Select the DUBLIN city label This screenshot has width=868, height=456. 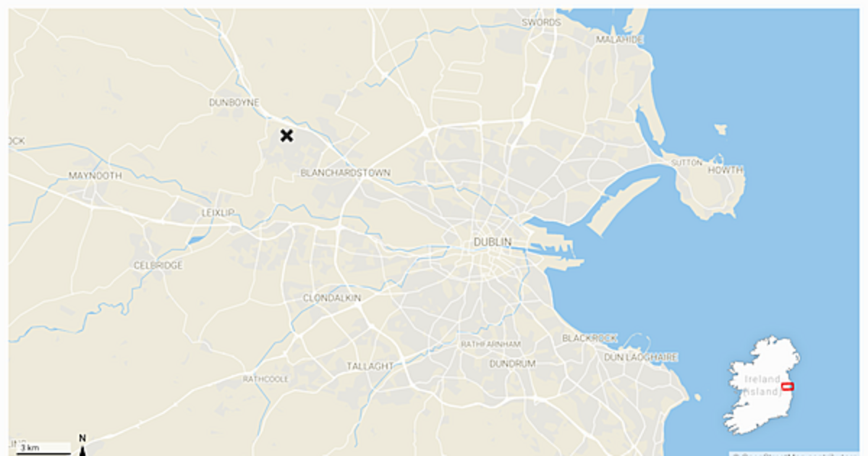click(493, 242)
